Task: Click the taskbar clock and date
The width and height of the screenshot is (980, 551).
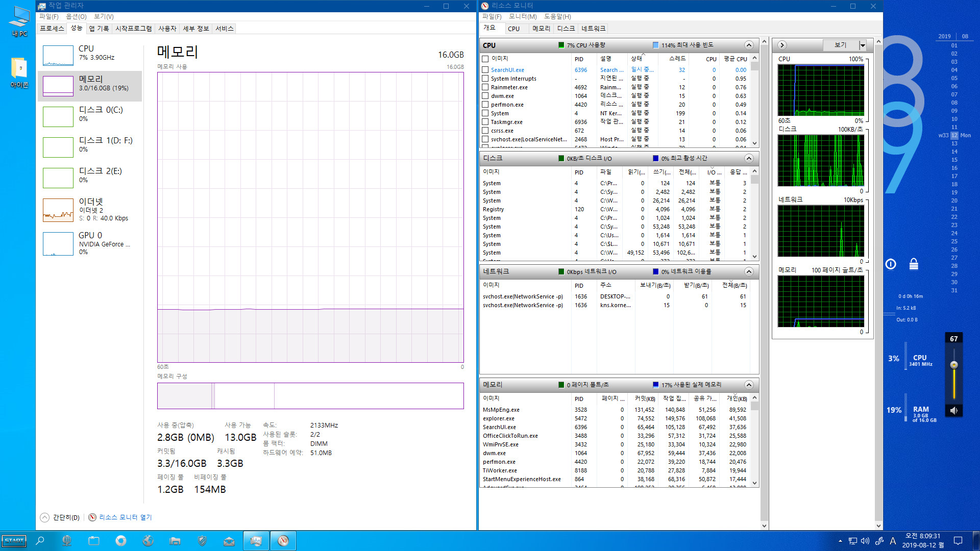Action: [x=923, y=541]
